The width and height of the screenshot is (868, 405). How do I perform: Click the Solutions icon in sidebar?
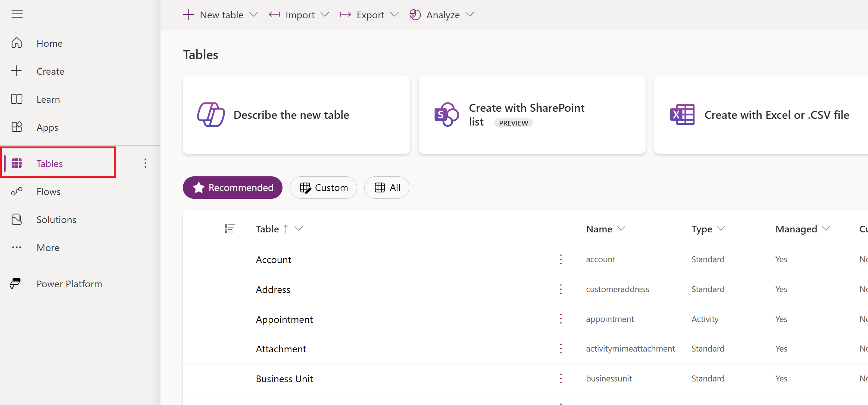click(16, 219)
